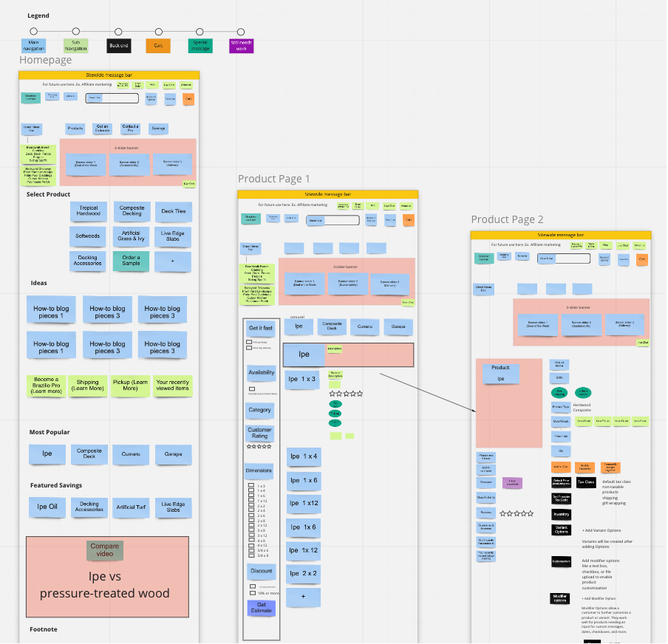Viewport: 668px width, 644px height.
Task: Select the Dimensions filter note
Action: tap(259, 470)
